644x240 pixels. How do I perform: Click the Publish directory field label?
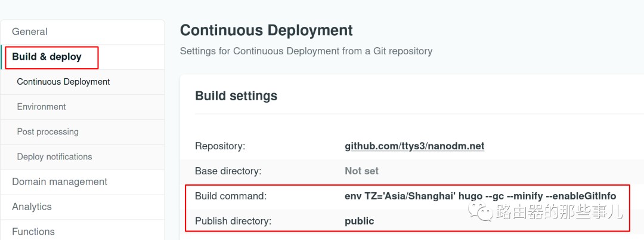coord(233,221)
